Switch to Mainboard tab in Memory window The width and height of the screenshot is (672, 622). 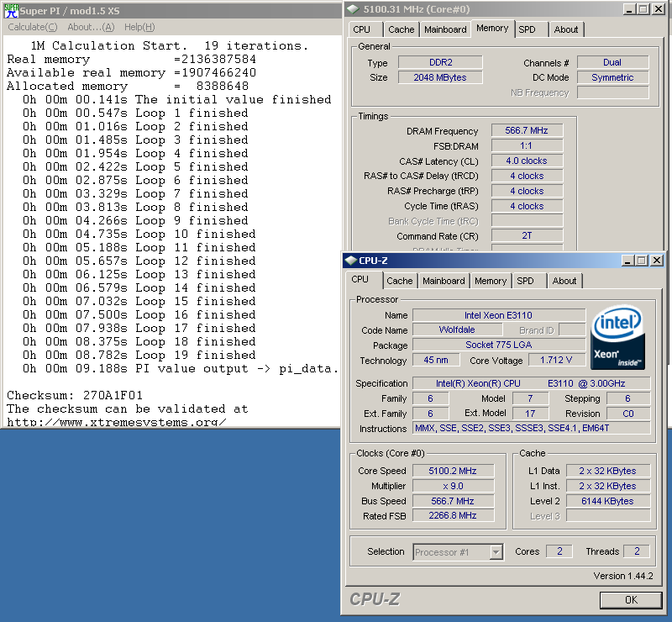pos(445,29)
